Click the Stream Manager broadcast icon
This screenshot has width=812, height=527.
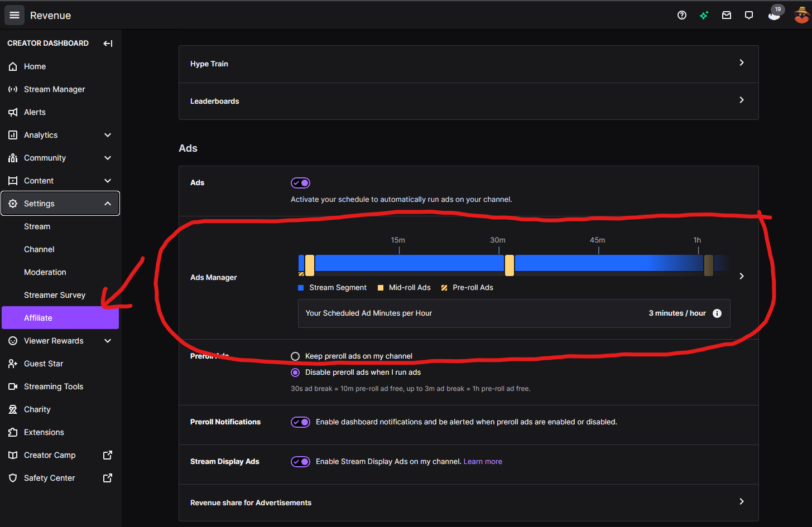(x=13, y=89)
